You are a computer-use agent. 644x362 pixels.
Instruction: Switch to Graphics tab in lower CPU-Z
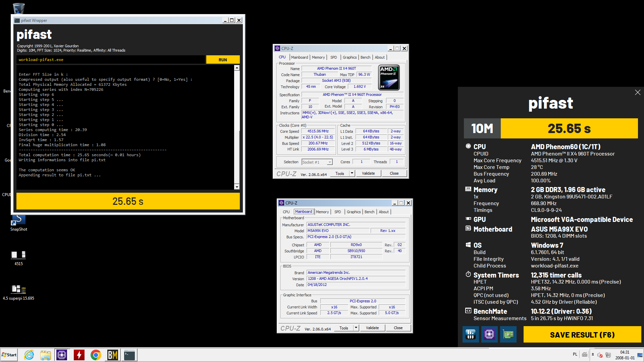point(354,212)
